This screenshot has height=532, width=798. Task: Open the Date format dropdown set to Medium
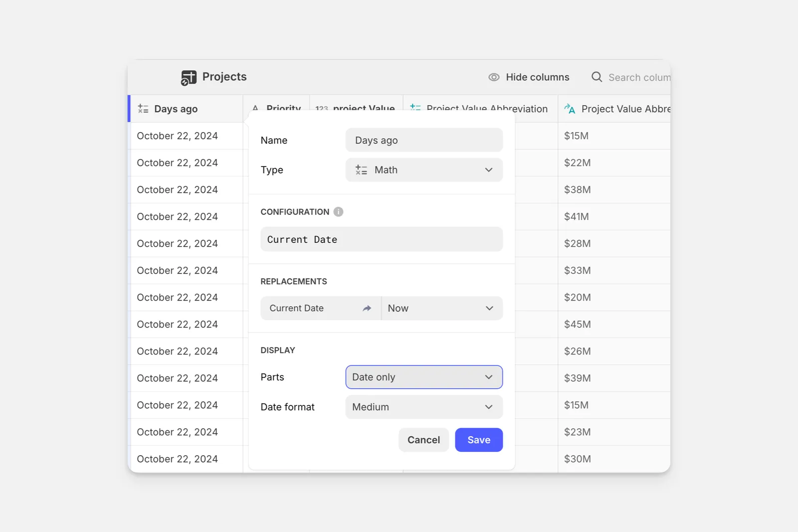tap(424, 407)
